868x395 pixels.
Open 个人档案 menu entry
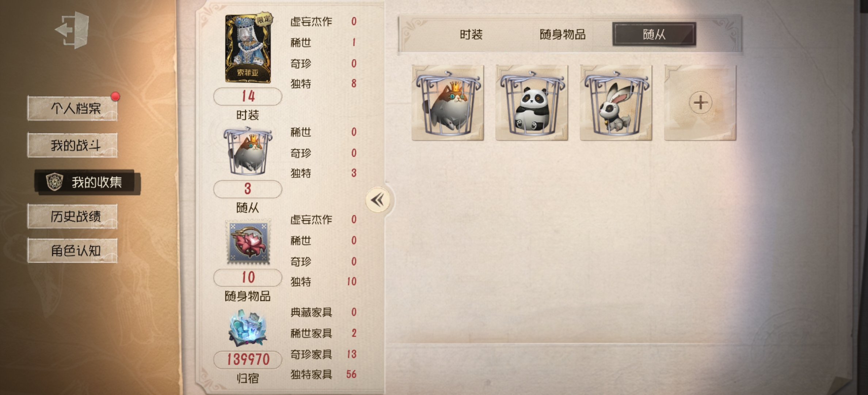[72, 108]
